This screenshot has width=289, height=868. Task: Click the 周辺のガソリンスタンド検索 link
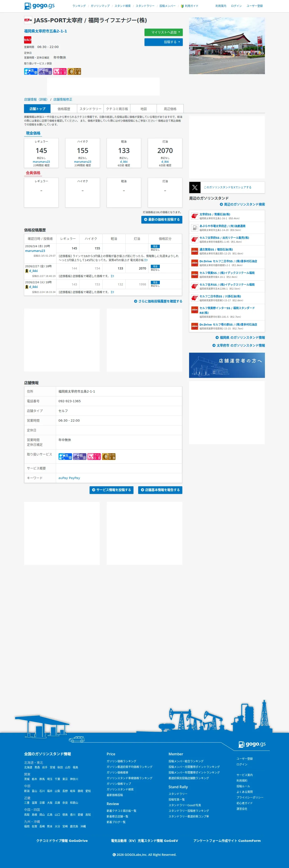pos(242,205)
